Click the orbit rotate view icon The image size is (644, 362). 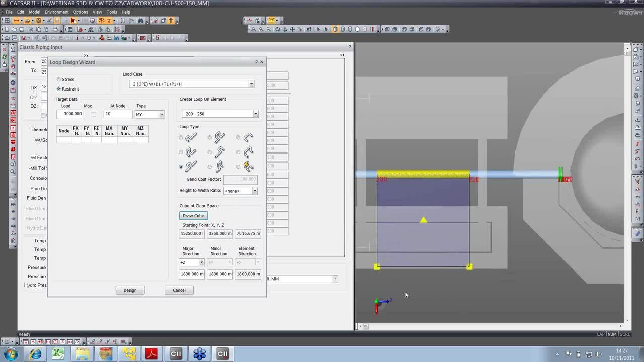point(278,29)
